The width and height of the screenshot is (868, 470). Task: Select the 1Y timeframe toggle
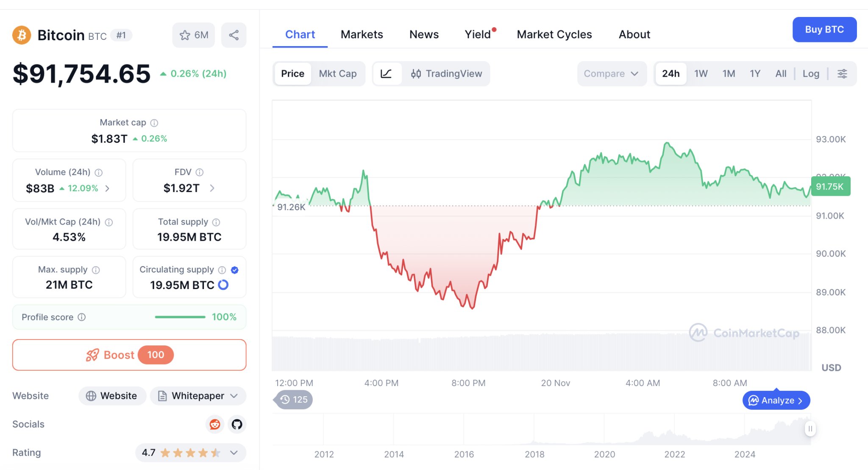tap(755, 73)
